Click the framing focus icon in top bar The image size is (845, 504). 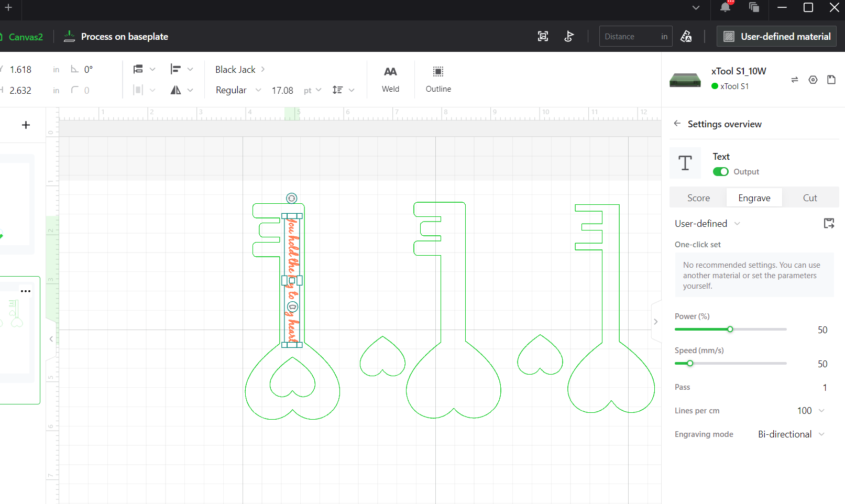(543, 36)
